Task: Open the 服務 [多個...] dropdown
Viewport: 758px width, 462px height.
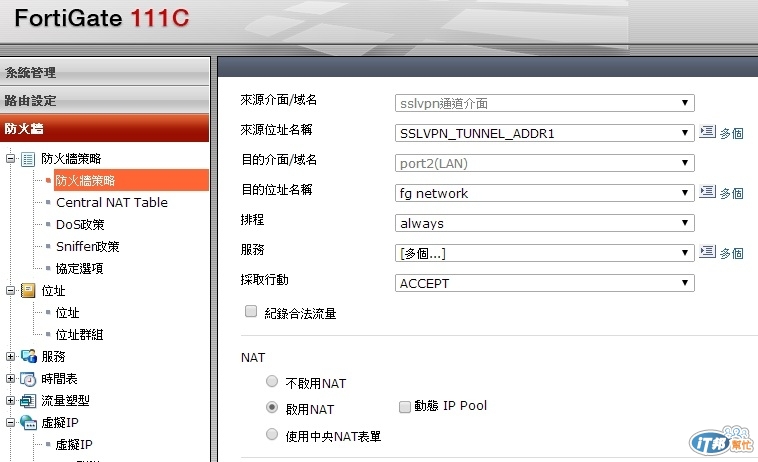Action: [x=545, y=253]
